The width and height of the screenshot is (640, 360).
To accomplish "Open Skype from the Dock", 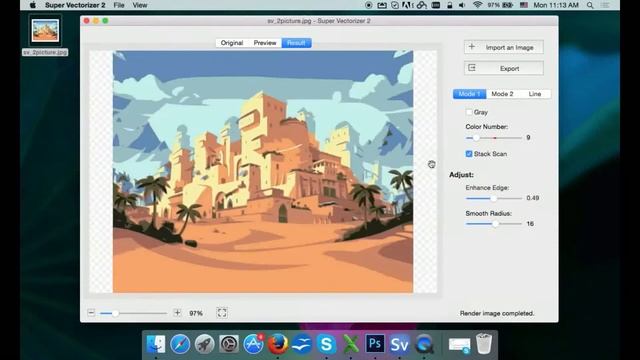I will pyautogui.click(x=326, y=344).
